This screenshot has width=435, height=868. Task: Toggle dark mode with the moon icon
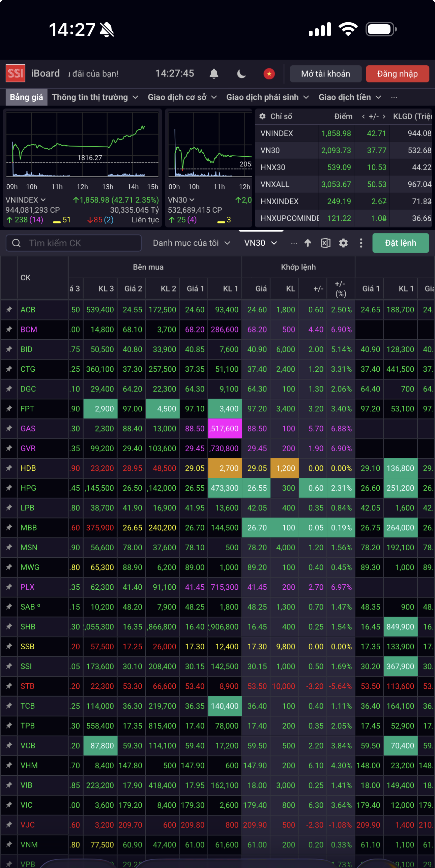(241, 73)
